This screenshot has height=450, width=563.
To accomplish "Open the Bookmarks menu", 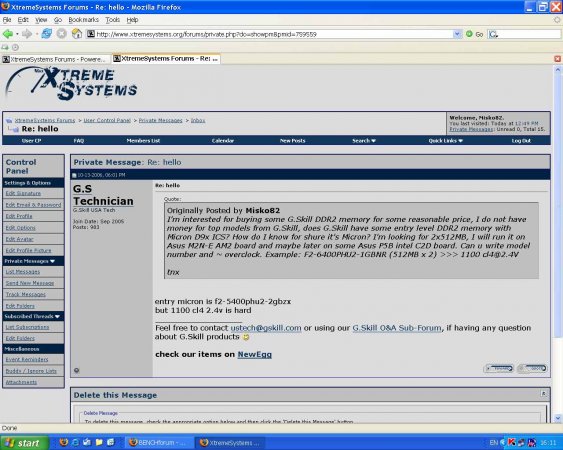I will click(x=83, y=20).
